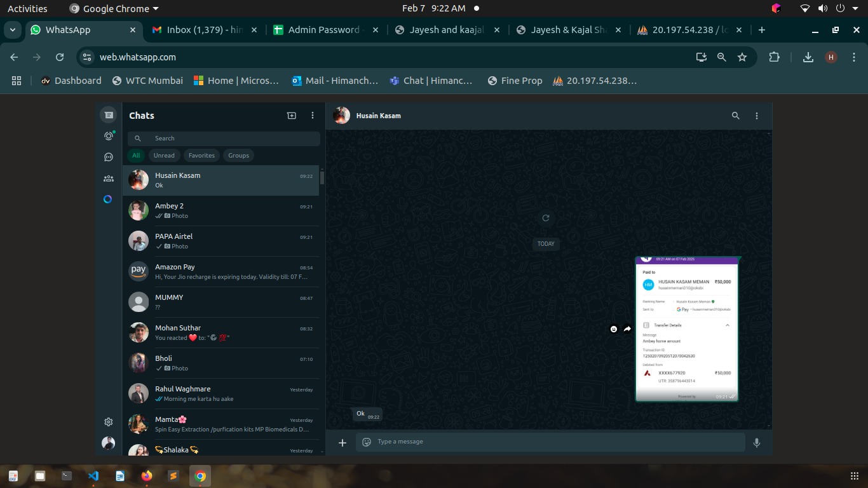Click the reload icon above TODAY

(x=545, y=218)
